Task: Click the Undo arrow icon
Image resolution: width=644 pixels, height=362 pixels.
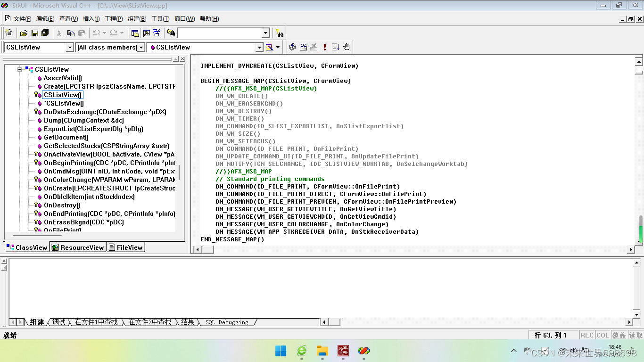Action: point(96,33)
